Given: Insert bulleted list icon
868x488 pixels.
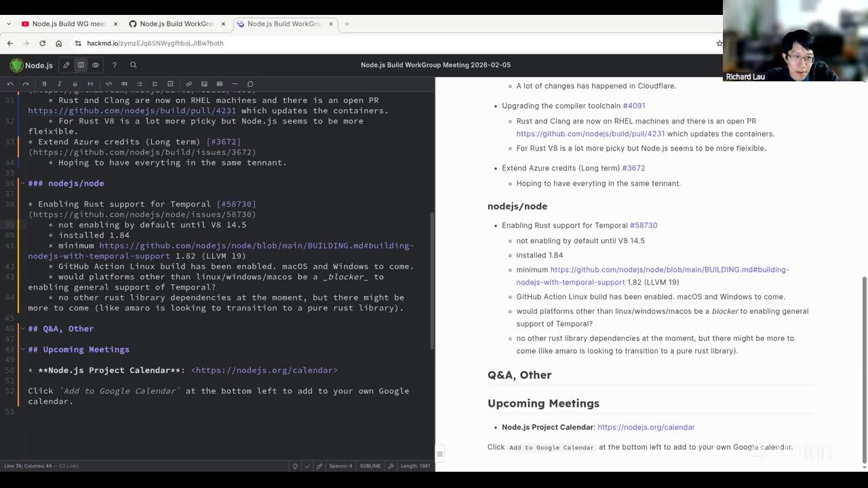Looking at the screenshot, I should click(x=140, y=84).
